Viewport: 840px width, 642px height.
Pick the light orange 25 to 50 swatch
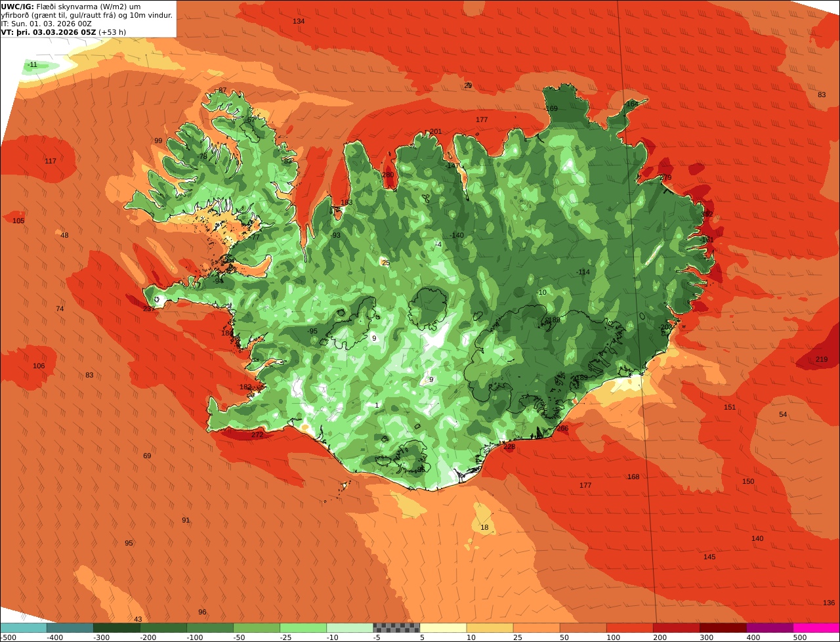click(x=536, y=628)
